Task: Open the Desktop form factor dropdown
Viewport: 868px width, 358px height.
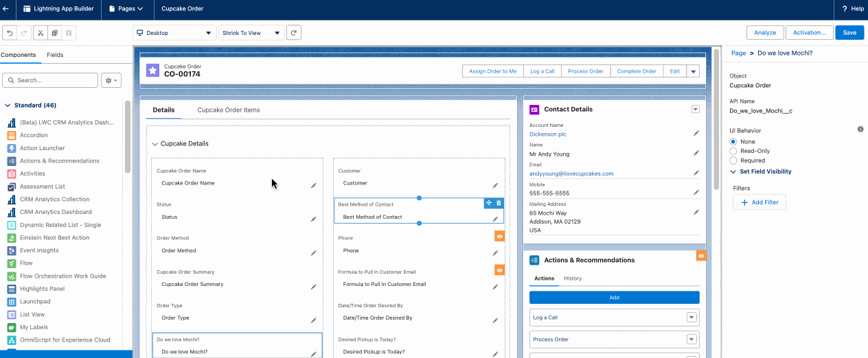Action: (175, 33)
